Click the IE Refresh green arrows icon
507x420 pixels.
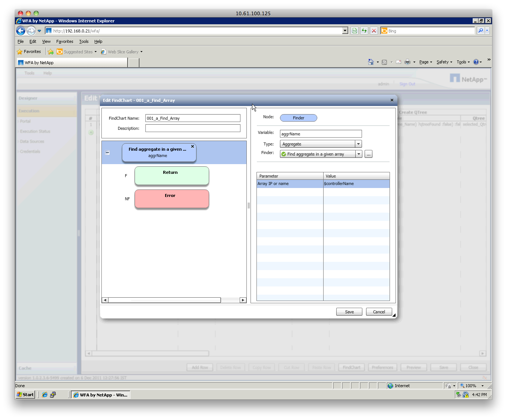pos(364,31)
